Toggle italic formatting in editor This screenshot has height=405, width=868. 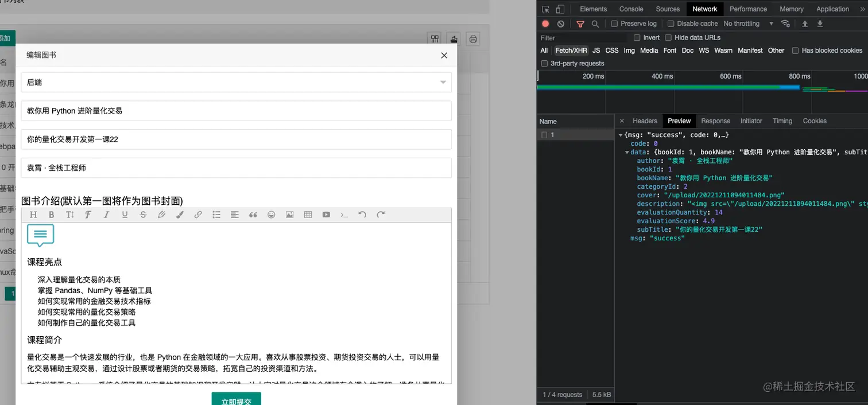[106, 215]
